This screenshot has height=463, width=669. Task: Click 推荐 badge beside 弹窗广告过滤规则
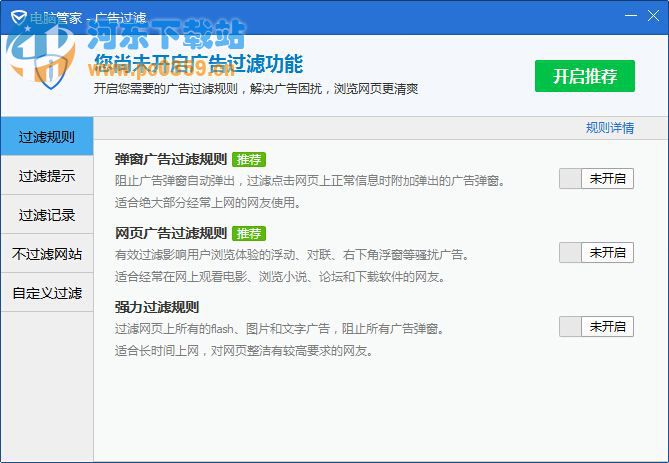249,159
